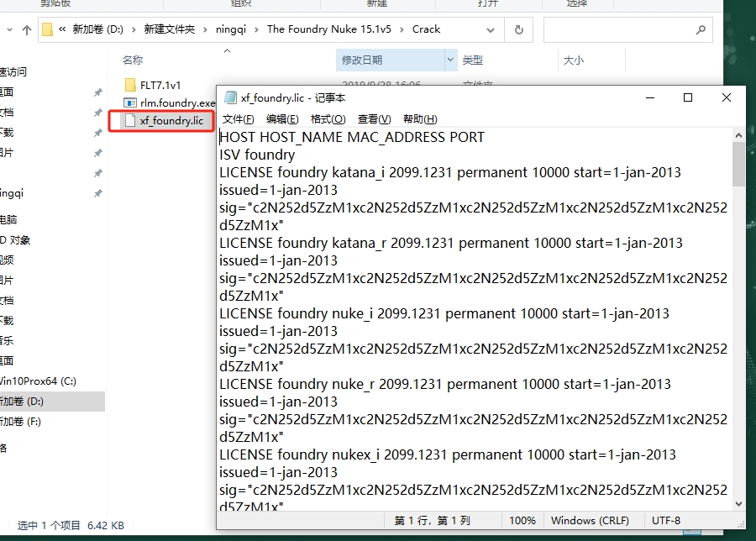756x541 pixels.
Task: Open the recent locations dropdown arrow
Action: pos(9,30)
